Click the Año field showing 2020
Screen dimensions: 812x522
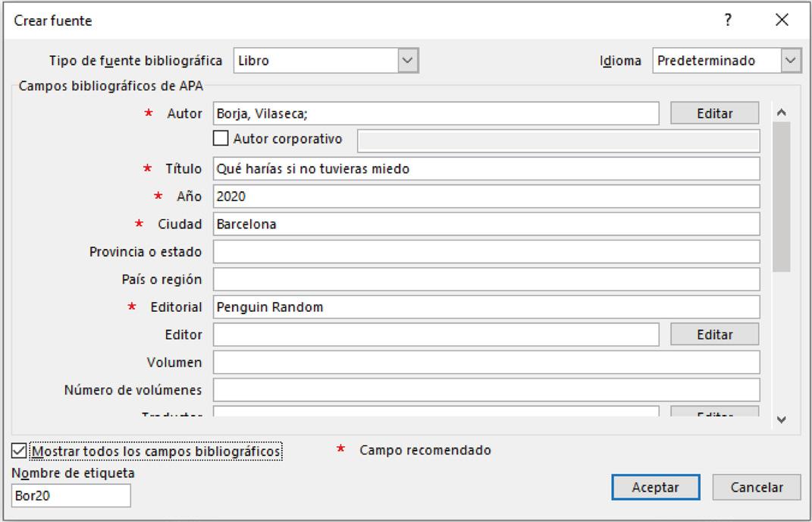(486, 197)
